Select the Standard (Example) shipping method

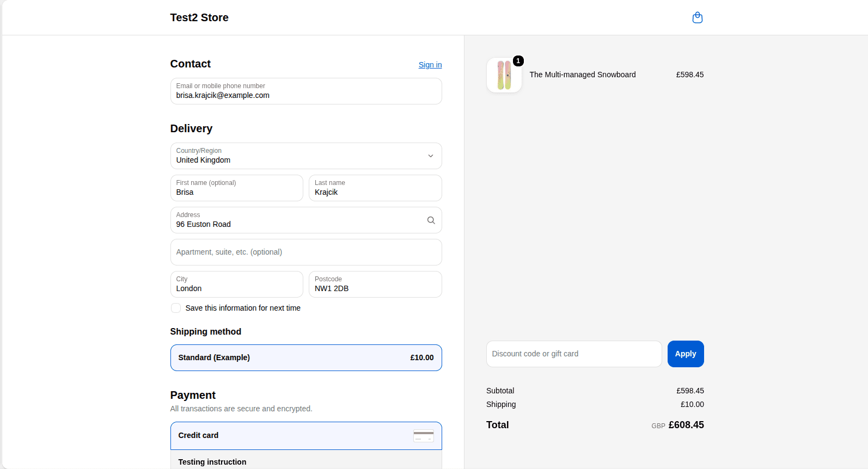306,357
